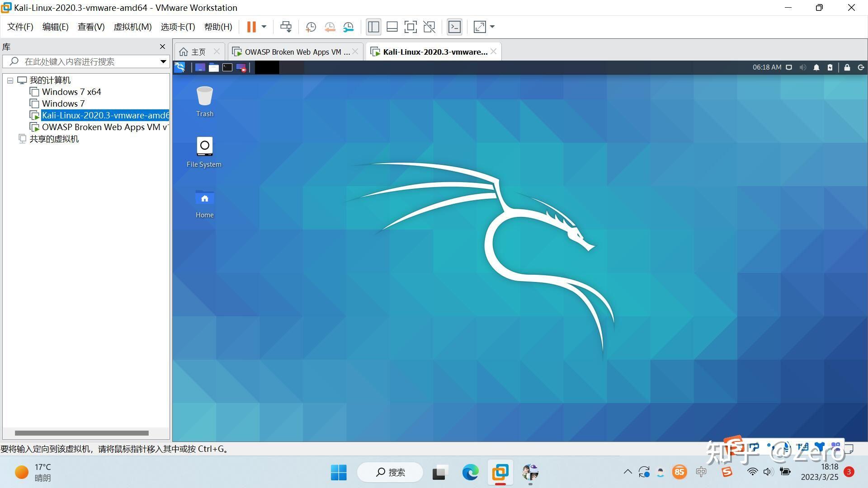Open the console view button

[x=454, y=27]
